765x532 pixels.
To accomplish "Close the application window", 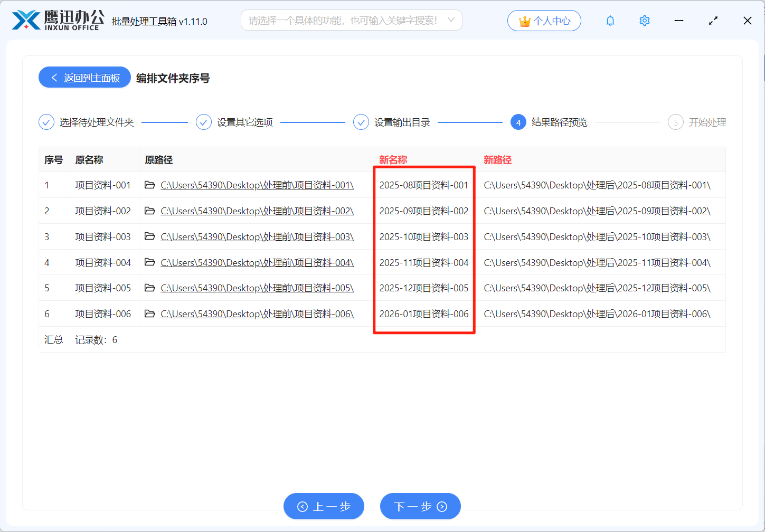I will coord(748,21).
